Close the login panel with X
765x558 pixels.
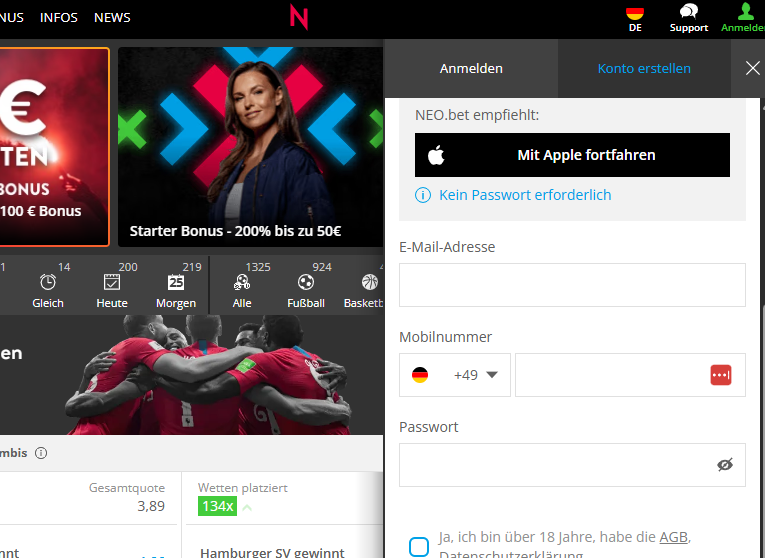tap(752, 68)
